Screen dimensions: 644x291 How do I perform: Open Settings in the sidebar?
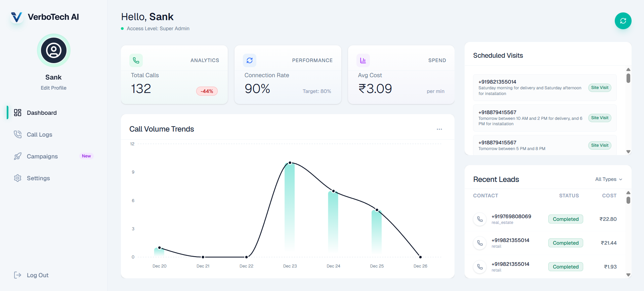[38, 178]
